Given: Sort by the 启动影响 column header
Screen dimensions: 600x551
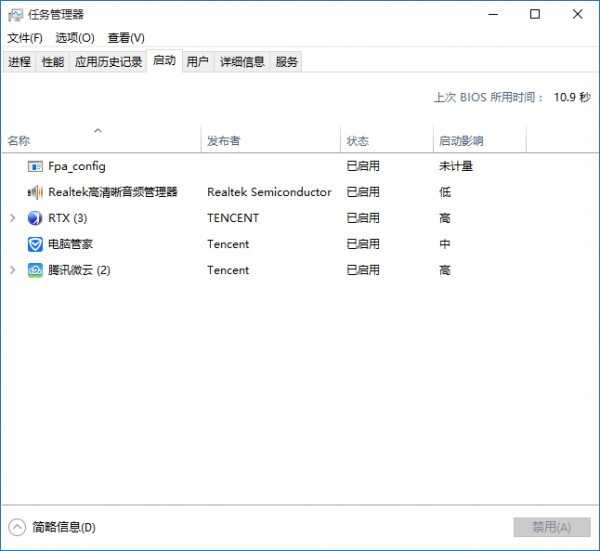Looking at the screenshot, I should tap(461, 141).
